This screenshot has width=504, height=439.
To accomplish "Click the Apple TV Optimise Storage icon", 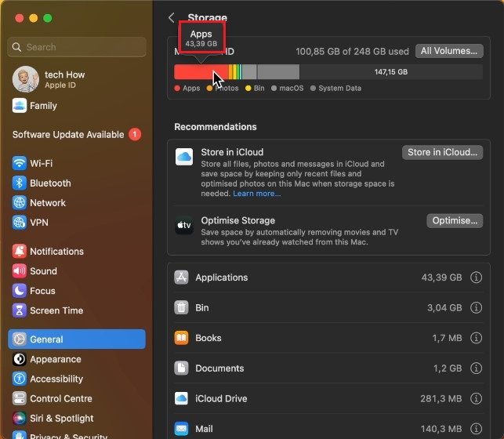I will (184, 227).
